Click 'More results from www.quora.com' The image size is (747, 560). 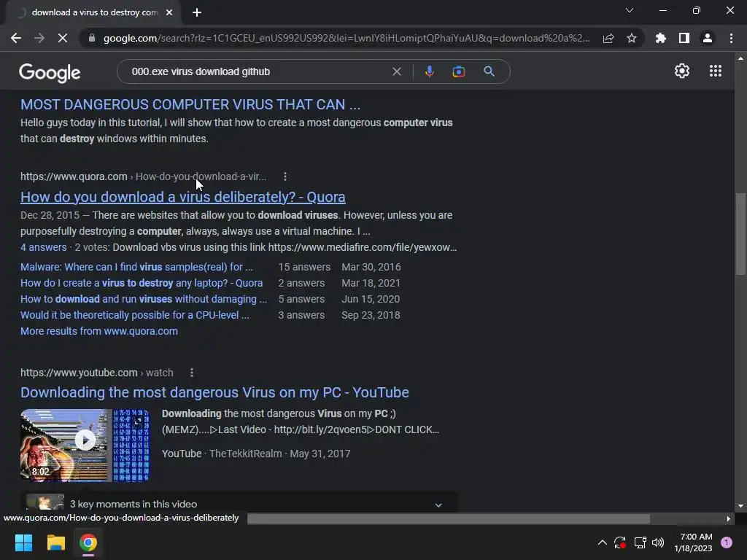tap(99, 331)
